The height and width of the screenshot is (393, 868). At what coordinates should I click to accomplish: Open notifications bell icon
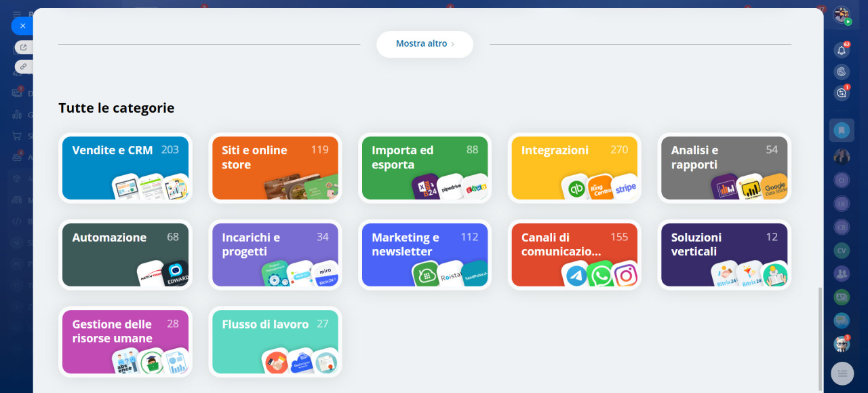[x=842, y=50]
